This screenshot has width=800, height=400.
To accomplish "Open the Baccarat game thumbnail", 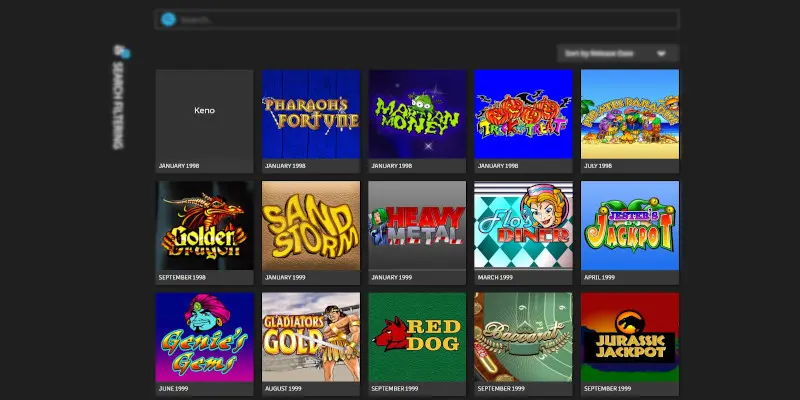I will [523, 337].
